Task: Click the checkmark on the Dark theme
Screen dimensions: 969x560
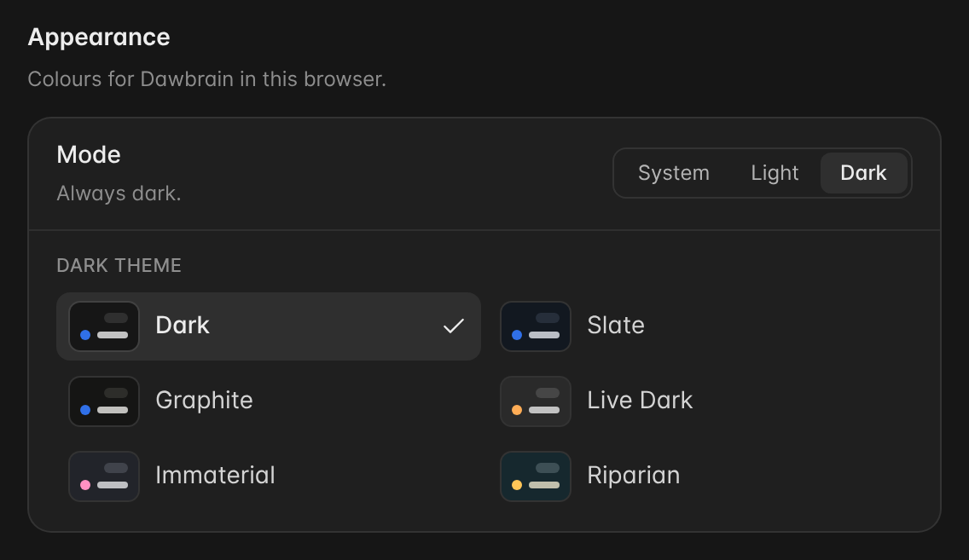Action: point(454,326)
